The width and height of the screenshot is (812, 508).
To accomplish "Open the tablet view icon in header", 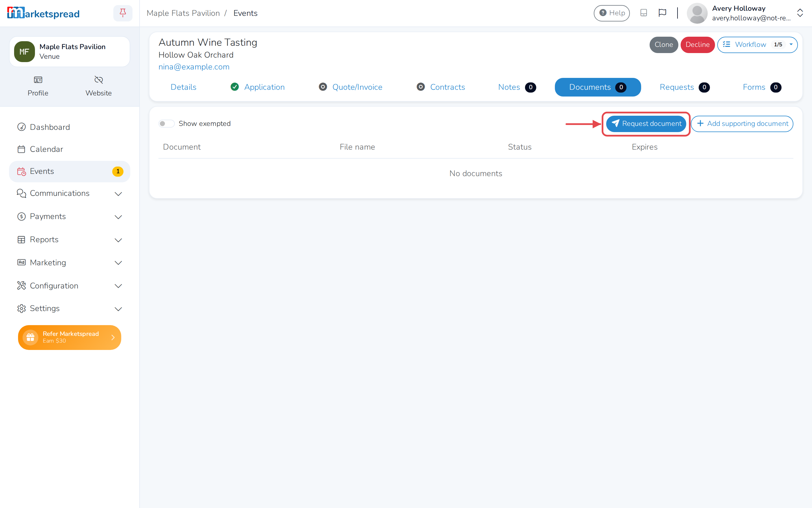I will (x=644, y=13).
